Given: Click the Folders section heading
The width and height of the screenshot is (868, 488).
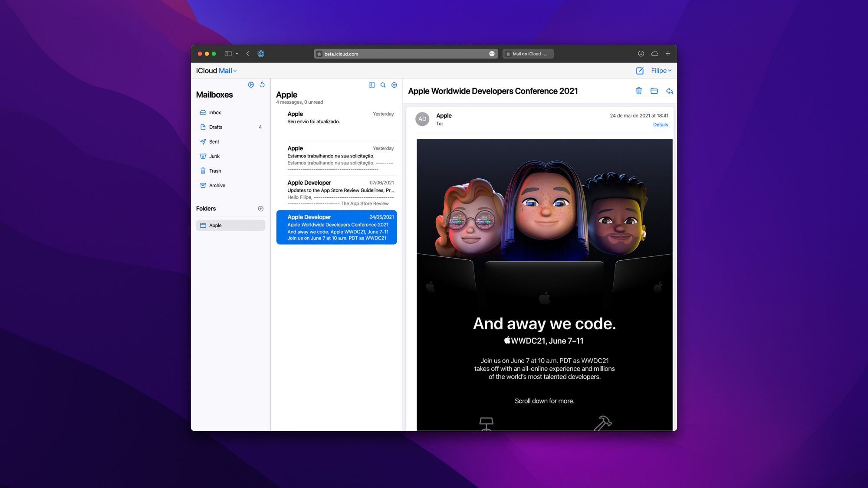Looking at the screenshot, I should point(206,209).
